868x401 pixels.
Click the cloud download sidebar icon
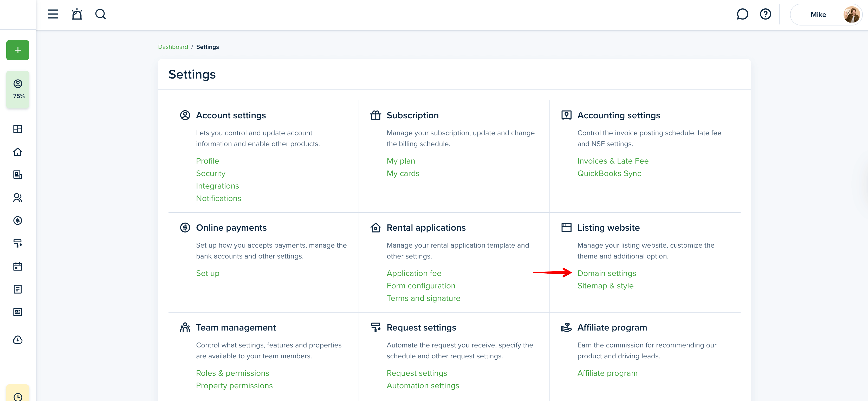point(17,340)
